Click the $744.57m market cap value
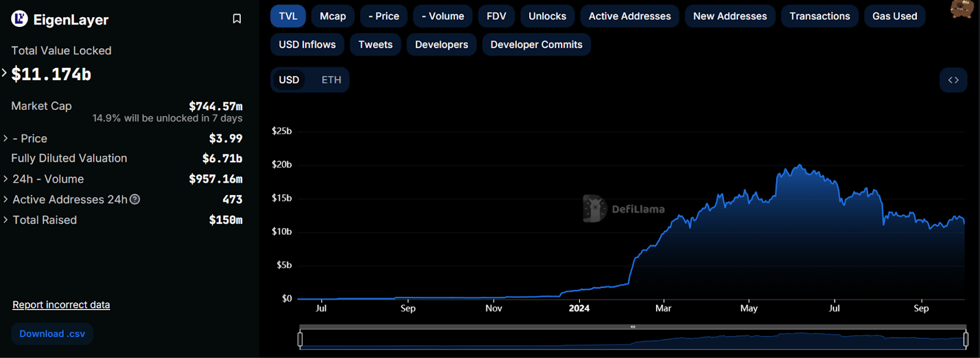The image size is (980, 358). [216, 106]
